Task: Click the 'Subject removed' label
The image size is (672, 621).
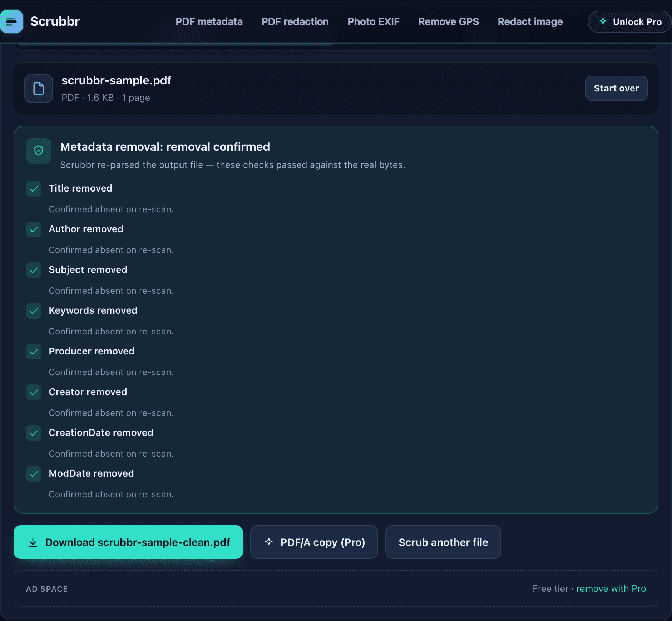Action: (88, 270)
